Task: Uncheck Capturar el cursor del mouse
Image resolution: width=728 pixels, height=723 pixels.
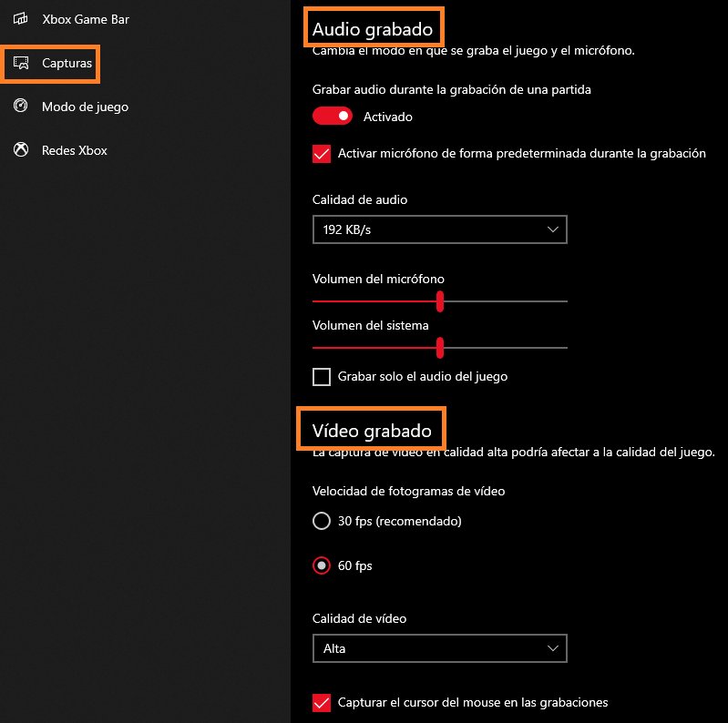Action: pos(322,702)
